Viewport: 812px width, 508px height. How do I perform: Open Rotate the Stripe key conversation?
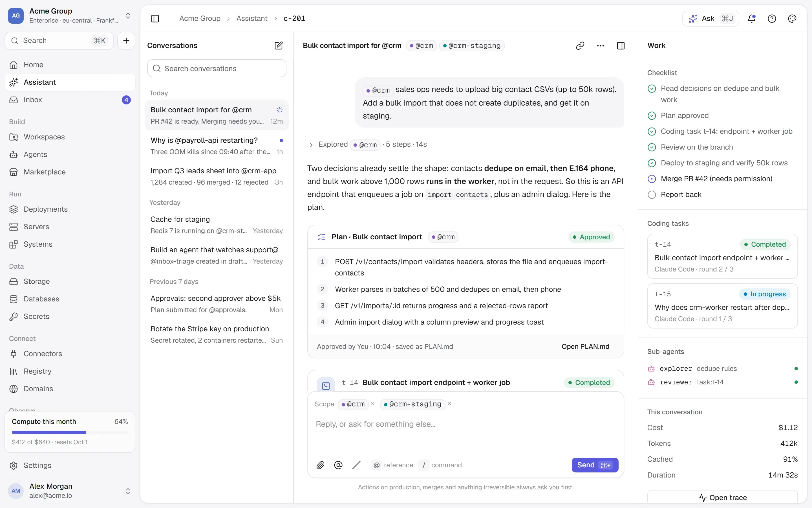(217, 334)
